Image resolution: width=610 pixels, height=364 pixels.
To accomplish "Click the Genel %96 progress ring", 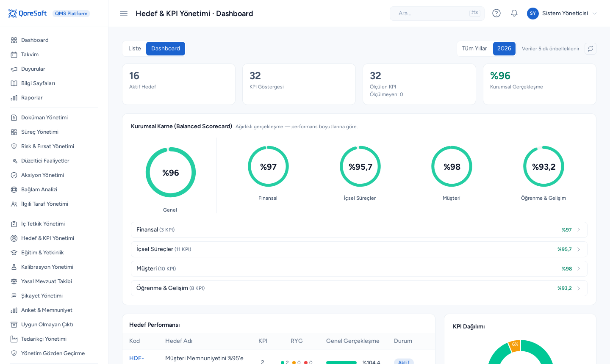I will [171, 172].
